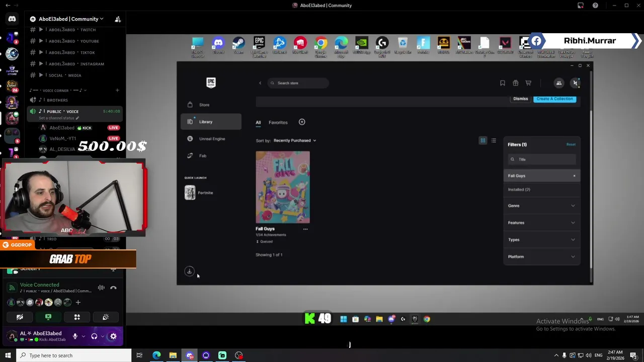
Task: Open Epic gift icon
Action: (515, 83)
